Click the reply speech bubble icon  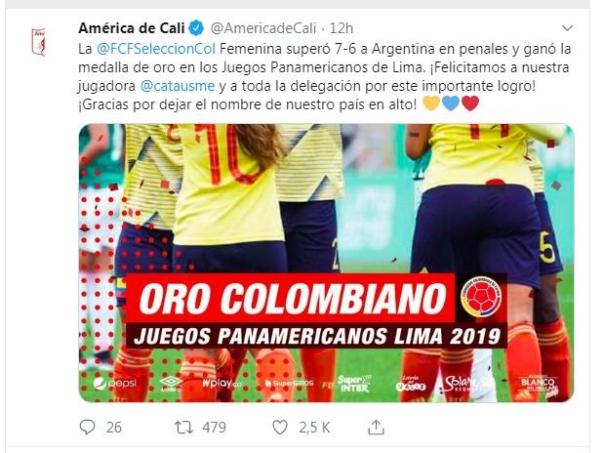[x=87, y=427]
